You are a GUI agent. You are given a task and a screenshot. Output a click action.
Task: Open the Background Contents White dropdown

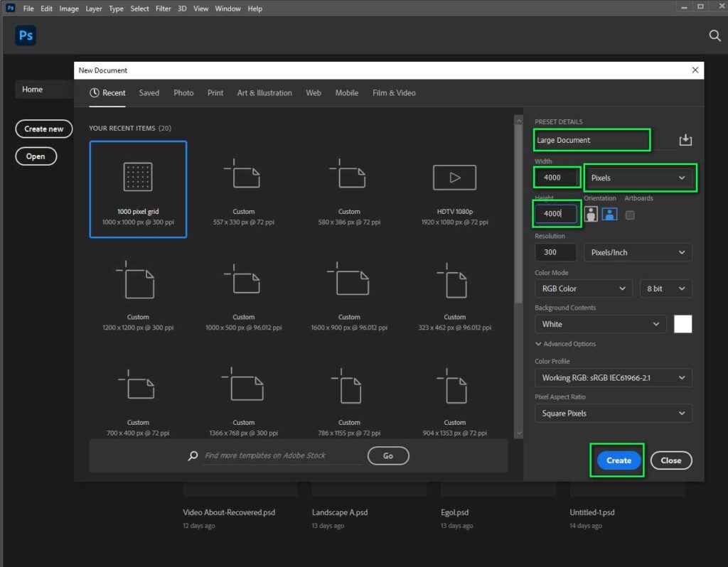click(x=600, y=324)
